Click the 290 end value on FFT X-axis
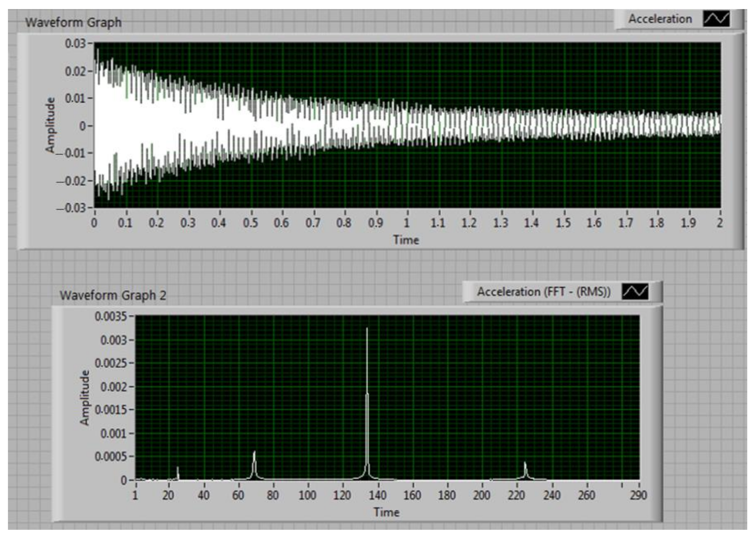The image size is (756, 539). pyautogui.click(x=638, y=495)
